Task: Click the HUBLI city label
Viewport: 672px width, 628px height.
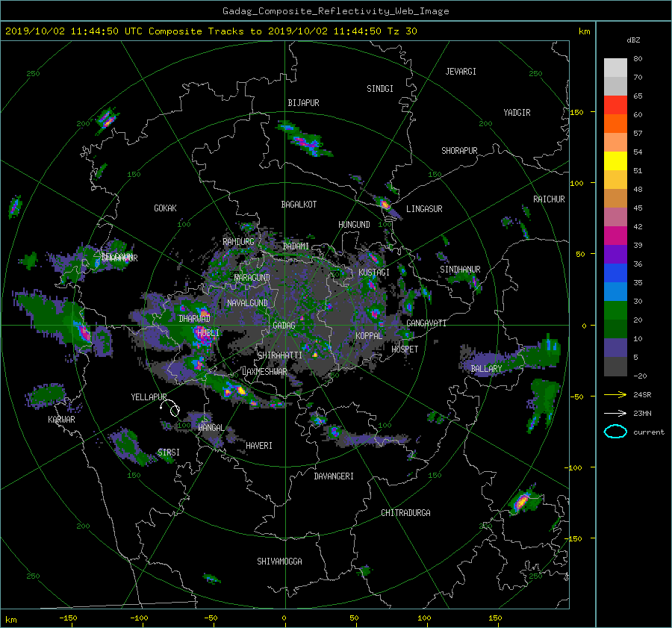Action: pos(208,332)
